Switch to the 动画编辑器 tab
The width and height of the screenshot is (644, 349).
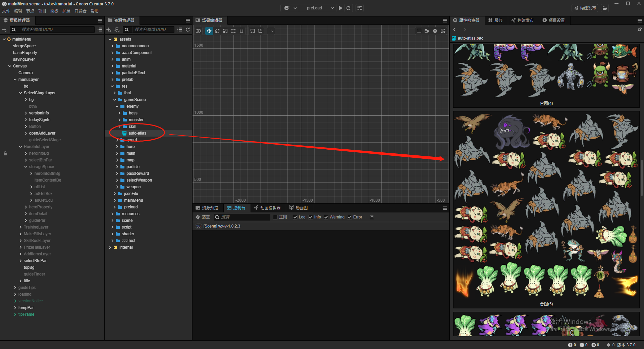267,208
